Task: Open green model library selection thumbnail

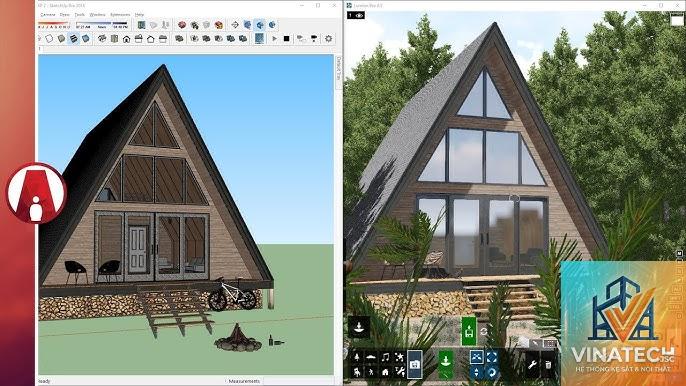Action: click(469, 331)
